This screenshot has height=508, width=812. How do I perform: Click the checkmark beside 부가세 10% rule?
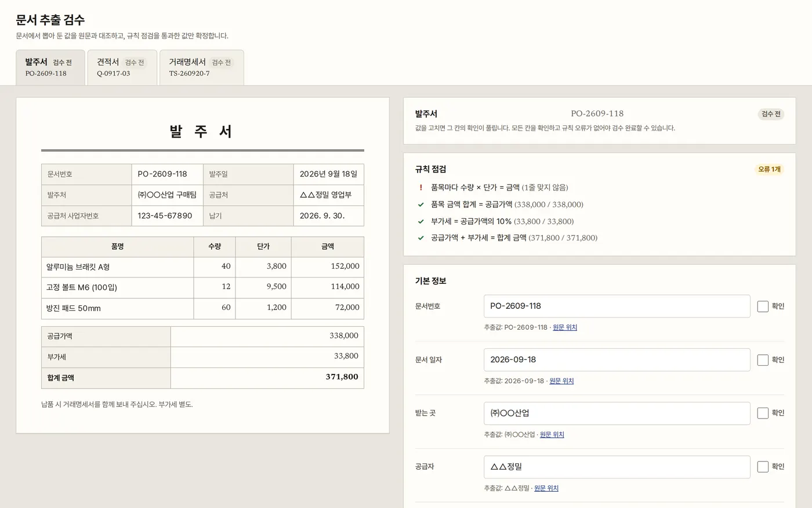coord(421,221)
